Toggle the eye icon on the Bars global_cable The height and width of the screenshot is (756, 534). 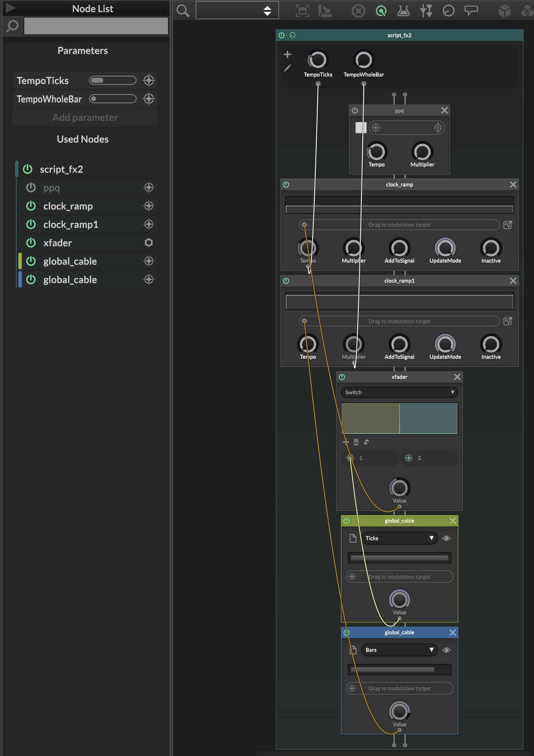(x=446, y=650)
